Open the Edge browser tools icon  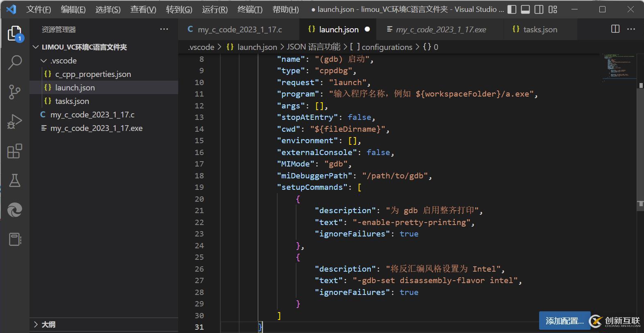click(x=15, y=210)
